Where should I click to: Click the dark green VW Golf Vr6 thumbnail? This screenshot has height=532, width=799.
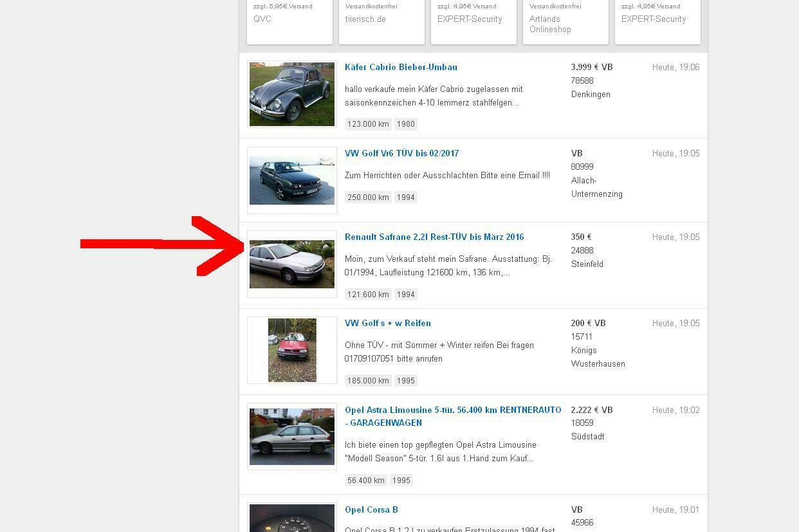coord(292,181)
